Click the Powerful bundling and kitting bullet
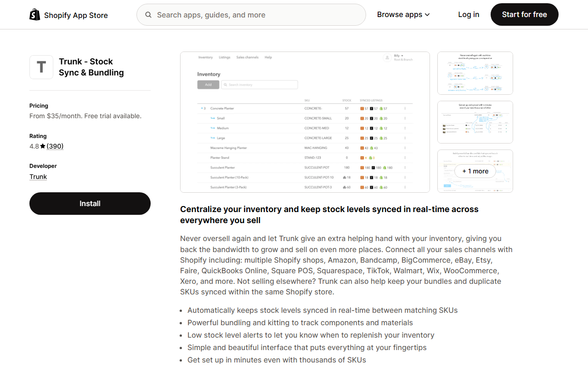588x368 pixels. [x=300, y=322]
